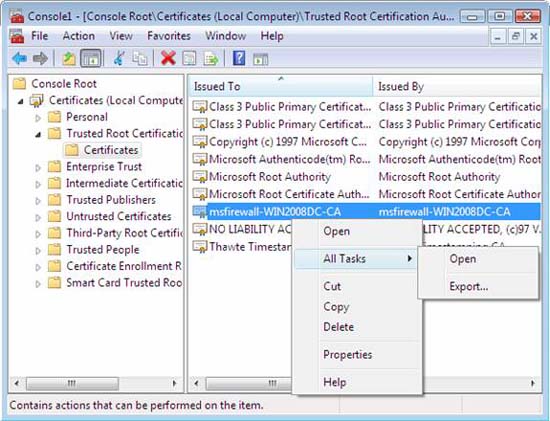Image resolution: width=550 pixels, height=421 pixels.
Task: Select the msfirewall-WIN2008DC-CA certificate row
Action: click(367, 212)
